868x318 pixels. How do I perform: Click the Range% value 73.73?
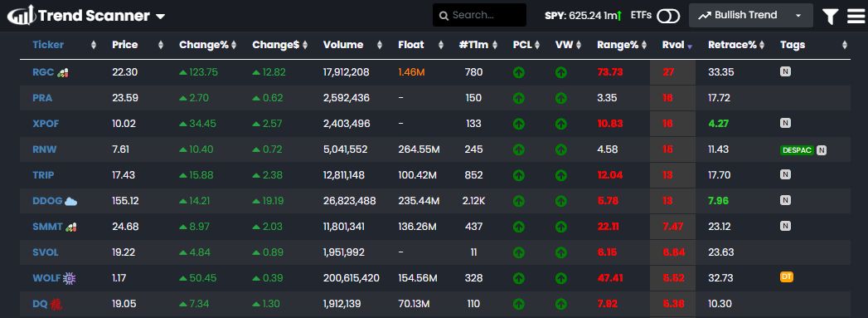point(610,72)
